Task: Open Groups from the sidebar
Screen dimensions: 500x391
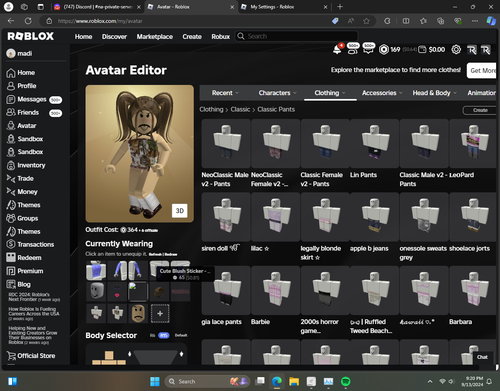Action: pos(22,218)
